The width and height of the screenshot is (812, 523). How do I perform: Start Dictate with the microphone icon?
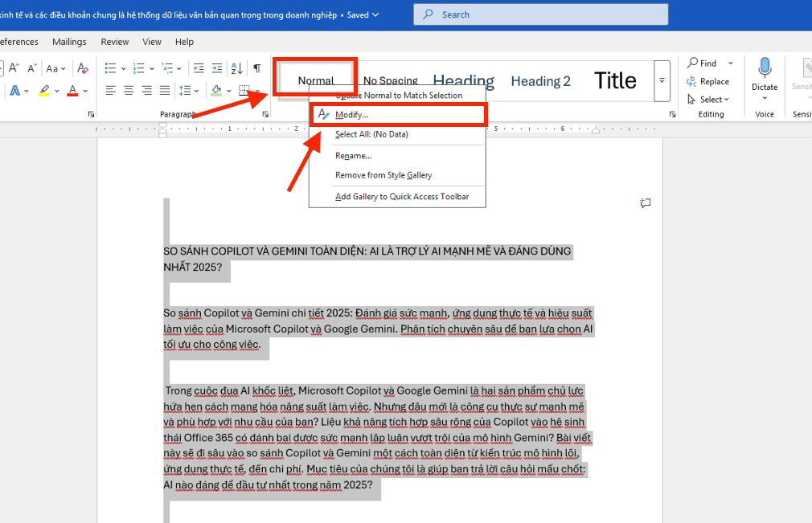coord(765,67)
